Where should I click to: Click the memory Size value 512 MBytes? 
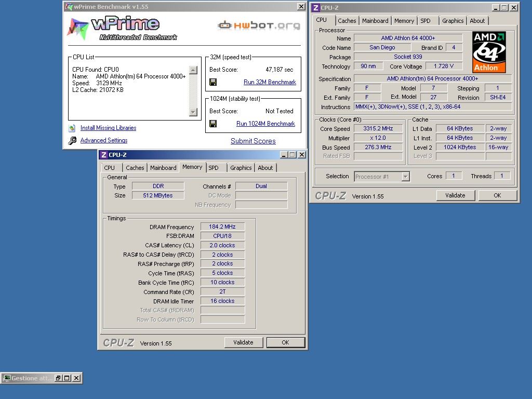pos(158,195)
